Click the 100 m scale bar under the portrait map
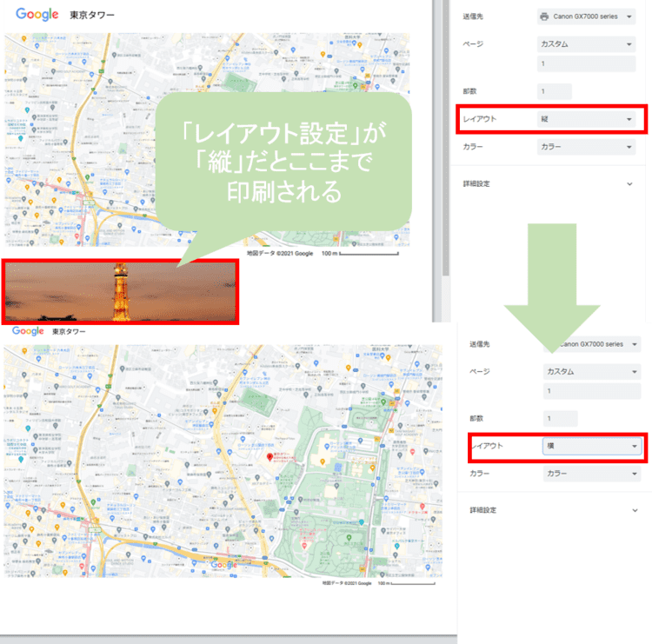Image resolution: width=652 pixels, height=644 pixels. pyautogui.click(x=360, y=253)
